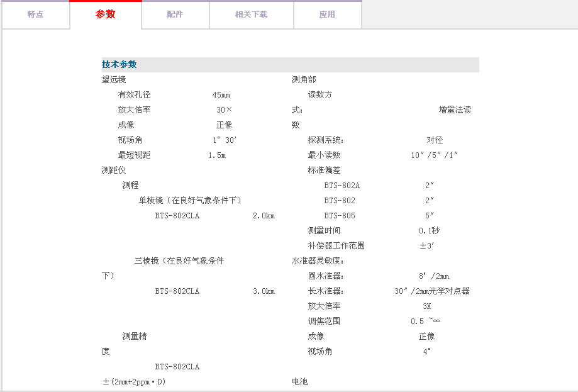Image resolution: width=578 pixels, height=392 pixels.
Task: Select the 测距仪 section heading
Action: point(114,171)
